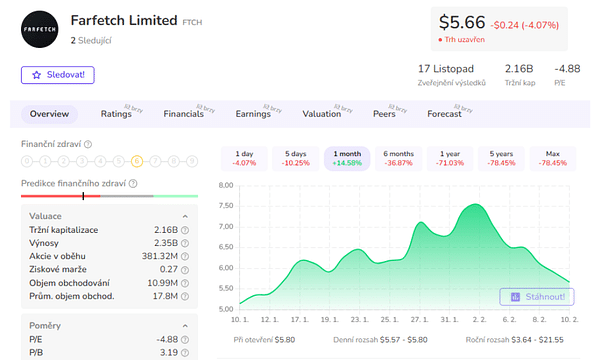
Task: Click the Sledovat! follow button
Action: tap(58, 75)
